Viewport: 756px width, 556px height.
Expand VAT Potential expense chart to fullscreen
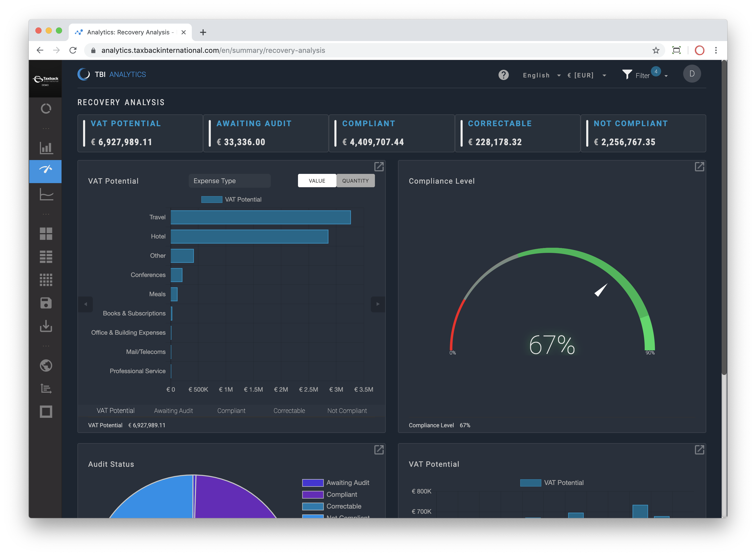tap(379, 167)
